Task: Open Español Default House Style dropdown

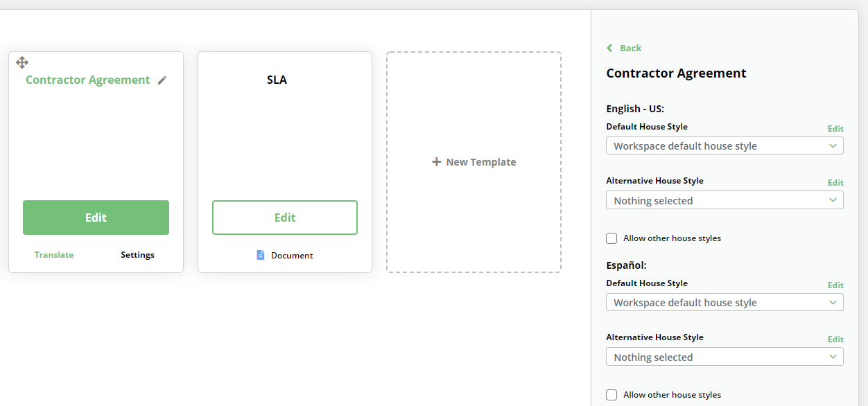Action: [x=724, y=303]
